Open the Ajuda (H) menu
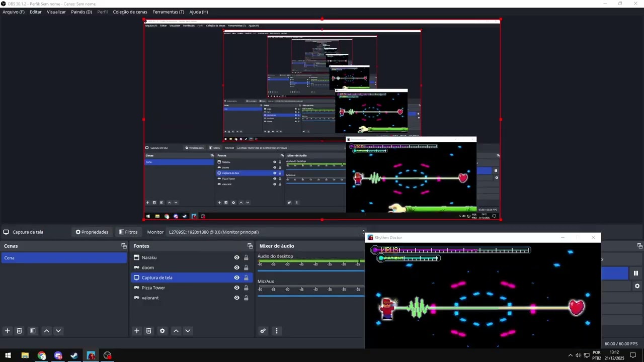The image size is (644, 362). [199, 12]
